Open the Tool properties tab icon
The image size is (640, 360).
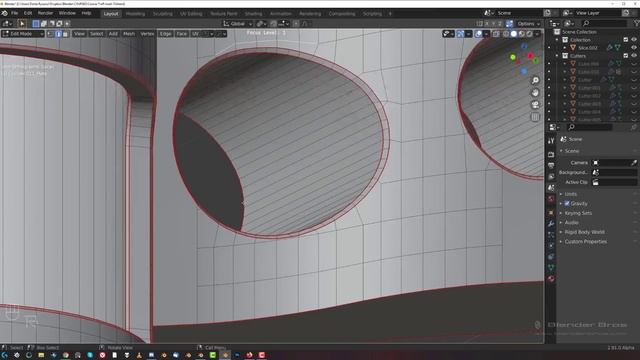tap(551, 141)
